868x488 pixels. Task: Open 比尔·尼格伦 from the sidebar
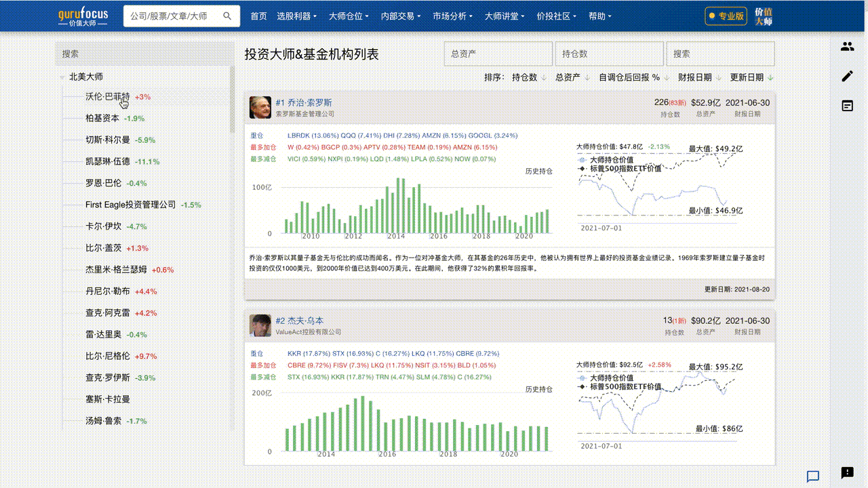click(x=108, y=356)
